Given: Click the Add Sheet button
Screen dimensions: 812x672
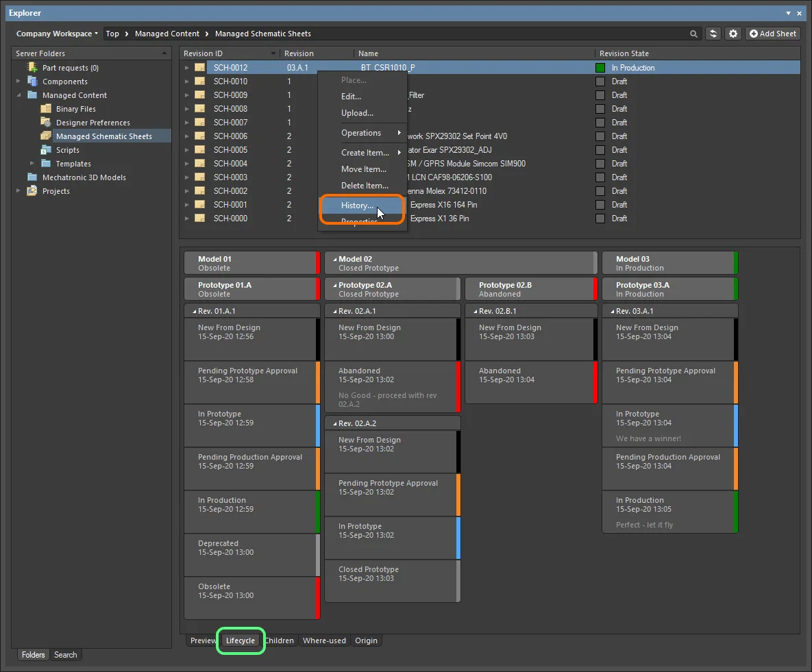Looking at the screenshot, I should pos(773,33).
